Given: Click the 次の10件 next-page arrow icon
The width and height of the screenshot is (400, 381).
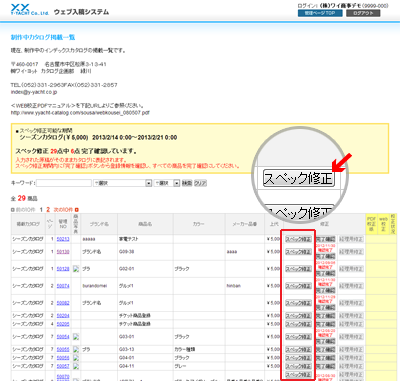Looking at the screenshot, I should [76, 210].
